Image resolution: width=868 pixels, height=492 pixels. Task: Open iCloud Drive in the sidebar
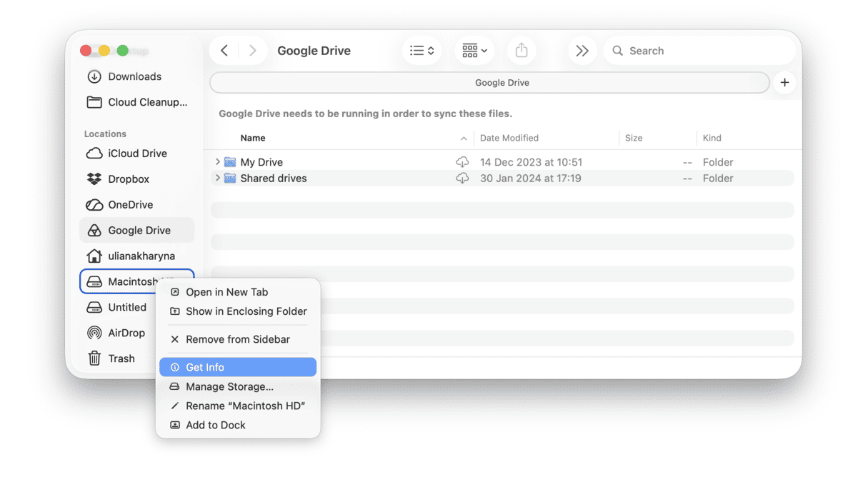(137, 154)
